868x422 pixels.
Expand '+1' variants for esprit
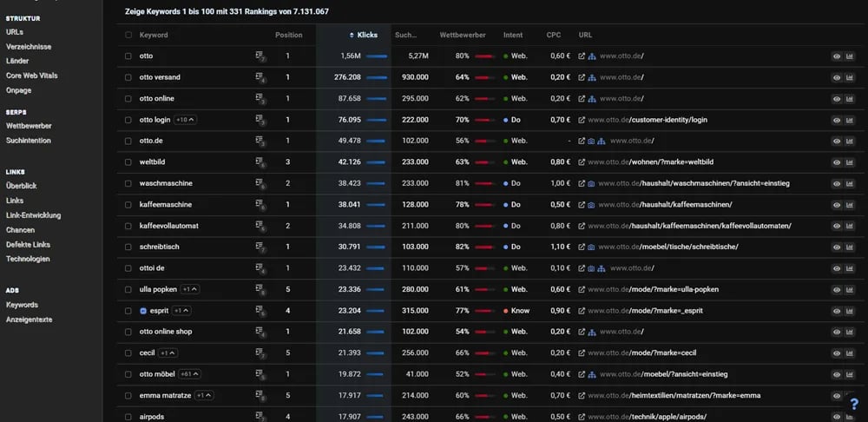click(x=181, y=311)
